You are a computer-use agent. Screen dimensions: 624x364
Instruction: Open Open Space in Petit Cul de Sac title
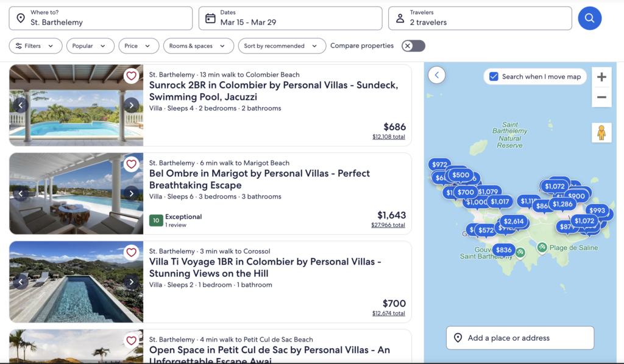click(269, 355)
